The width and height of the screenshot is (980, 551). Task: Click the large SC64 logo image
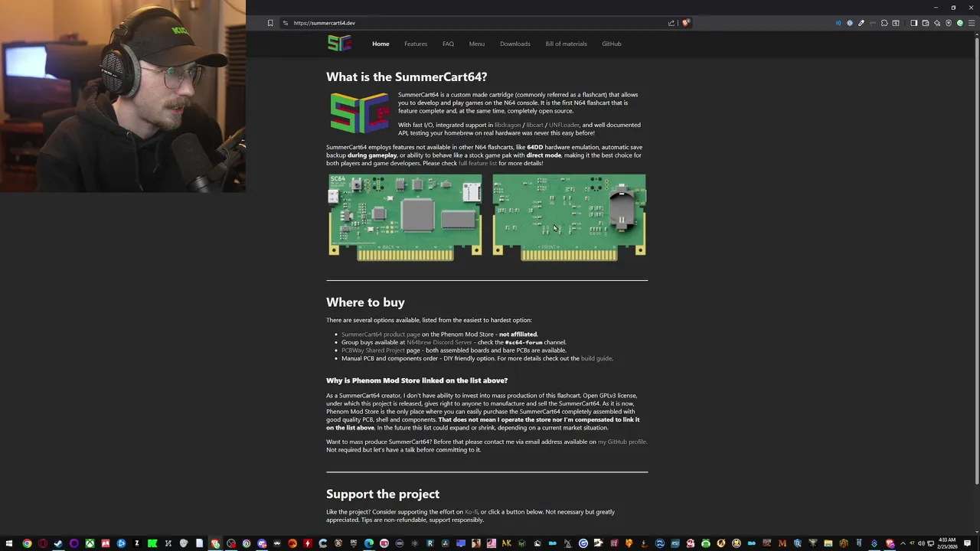pyautogui.click(x=359, y=112)
